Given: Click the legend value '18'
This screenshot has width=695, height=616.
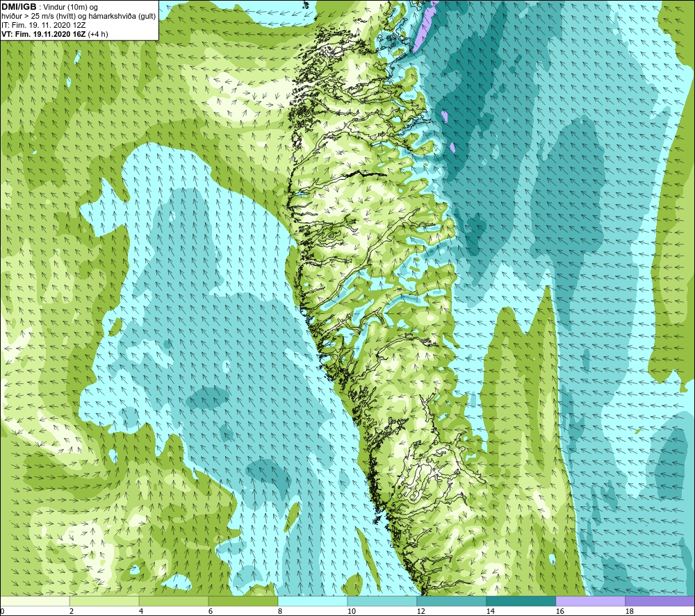Looking at the screenshot, I should tap(630, 612).
